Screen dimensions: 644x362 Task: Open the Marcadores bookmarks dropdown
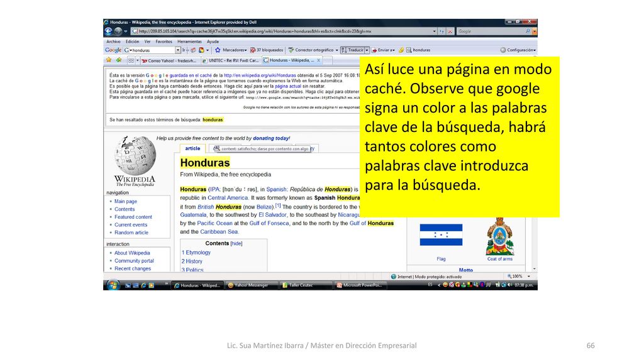(235, 50)
